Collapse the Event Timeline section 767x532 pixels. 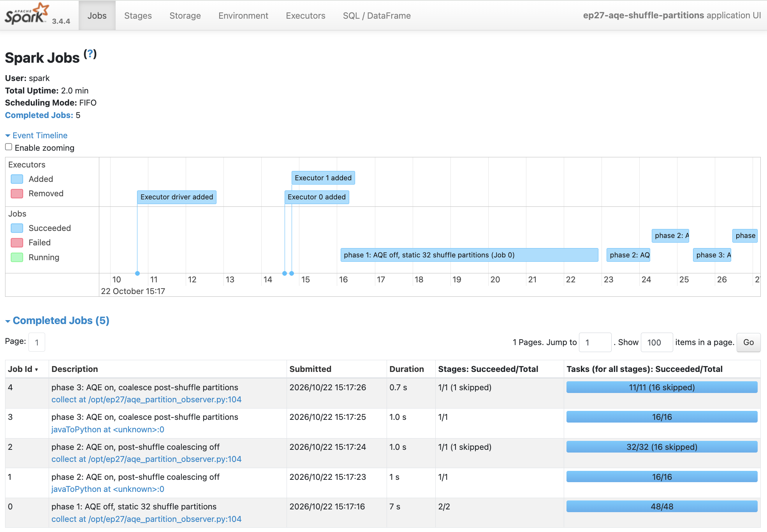click(36, 136)
